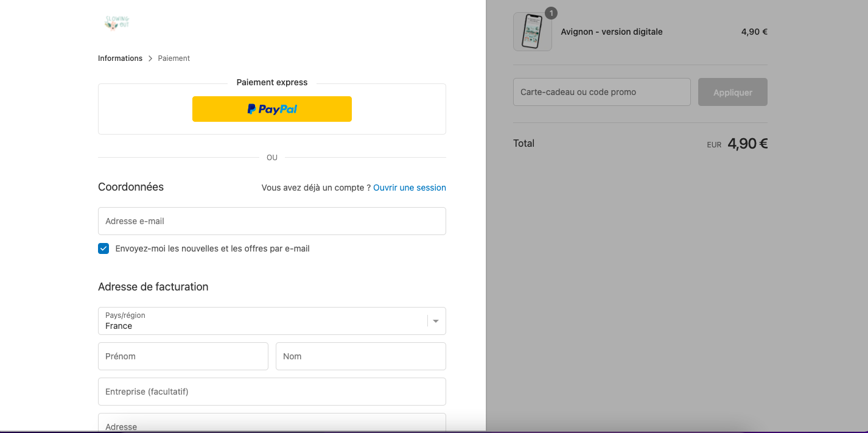Open the France country selector
Image resolution: width=868 pixels, height=433 pixels.
272,321
